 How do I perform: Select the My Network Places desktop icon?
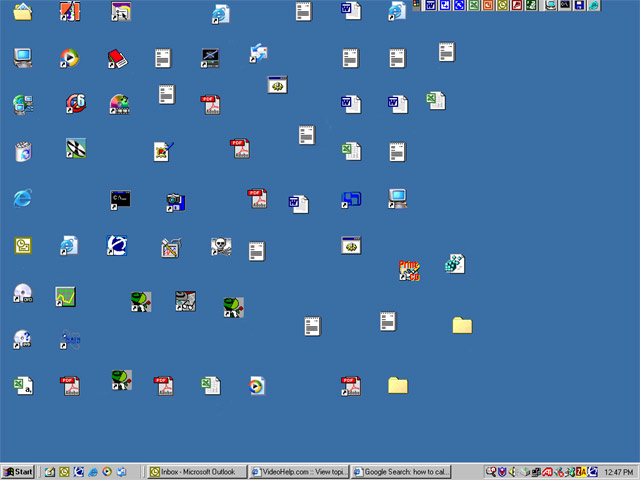coord(23,104)
